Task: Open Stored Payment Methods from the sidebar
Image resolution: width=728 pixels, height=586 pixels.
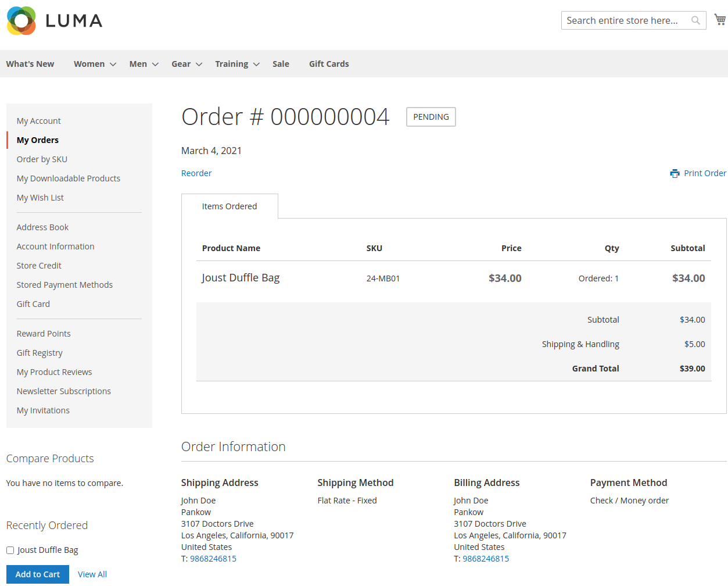Action: coord(64,284)
